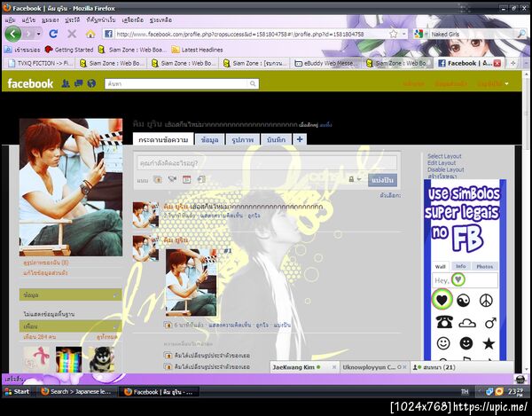Open the tab list dropdown arrow
Viewport: 532px width, 416px height.
[526, 63]
